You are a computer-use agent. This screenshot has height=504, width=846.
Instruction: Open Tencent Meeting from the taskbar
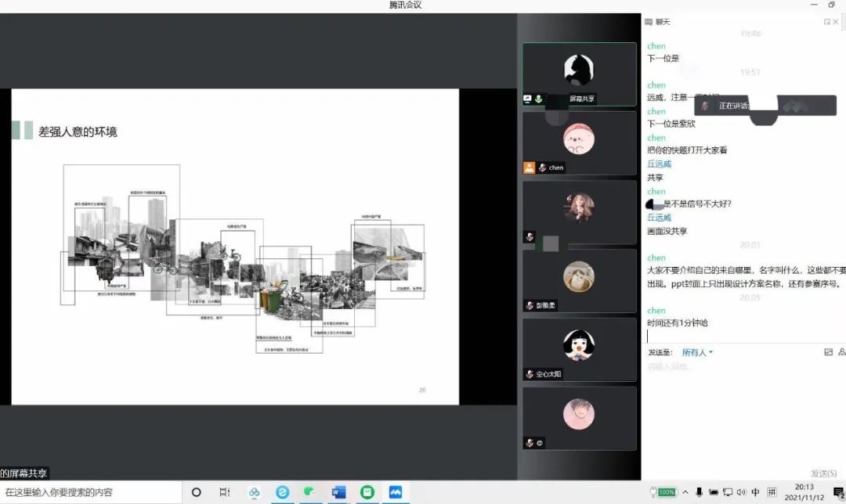[396, 492]
